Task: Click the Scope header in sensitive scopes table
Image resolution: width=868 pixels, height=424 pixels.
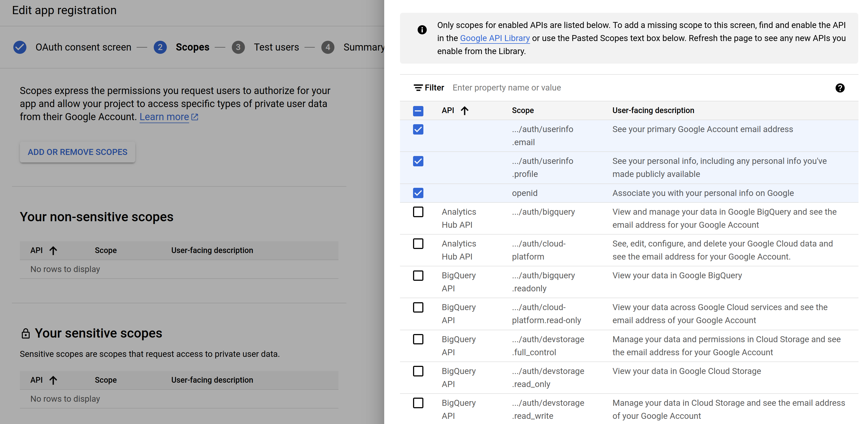Action: pos(106,380)
